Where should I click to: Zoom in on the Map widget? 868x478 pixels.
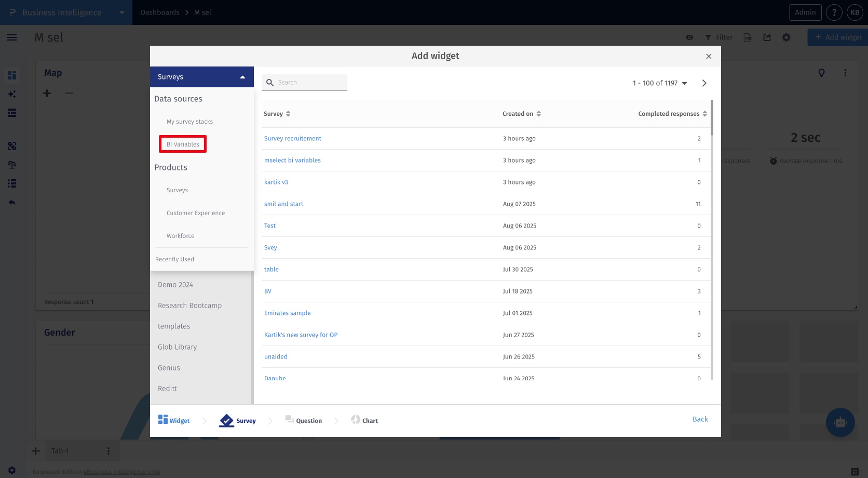pyautogui.click(x=47, y=93)
